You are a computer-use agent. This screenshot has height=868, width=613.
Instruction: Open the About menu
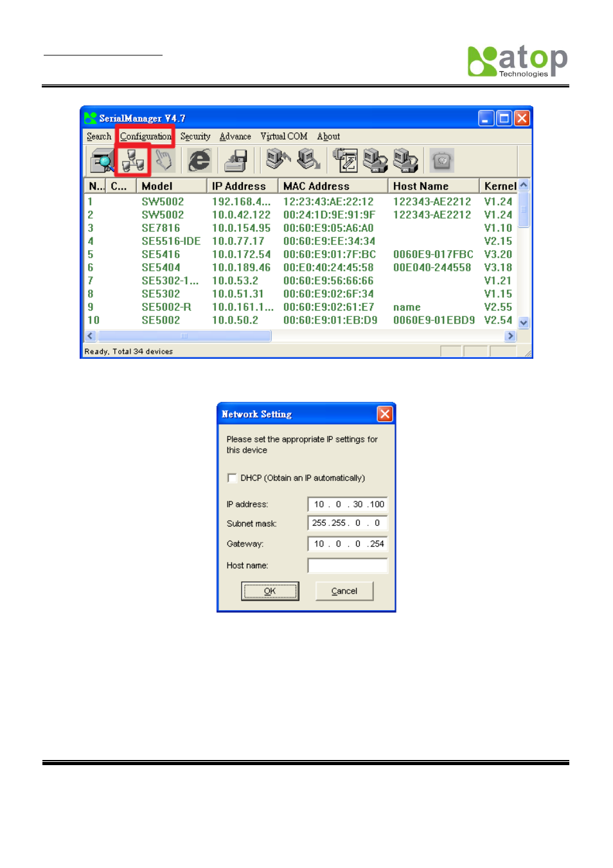(x=328, y=136)
